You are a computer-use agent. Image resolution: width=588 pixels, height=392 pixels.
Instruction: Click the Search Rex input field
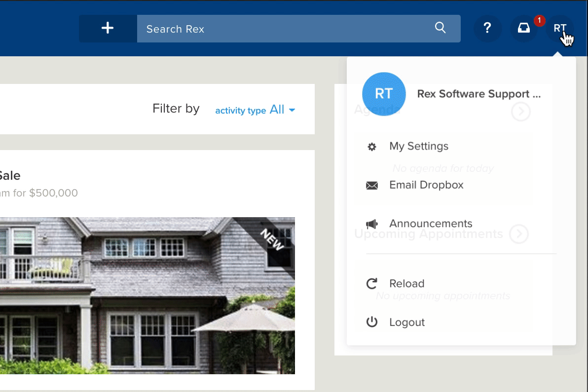pyautogui.click(x=298, y=29)
